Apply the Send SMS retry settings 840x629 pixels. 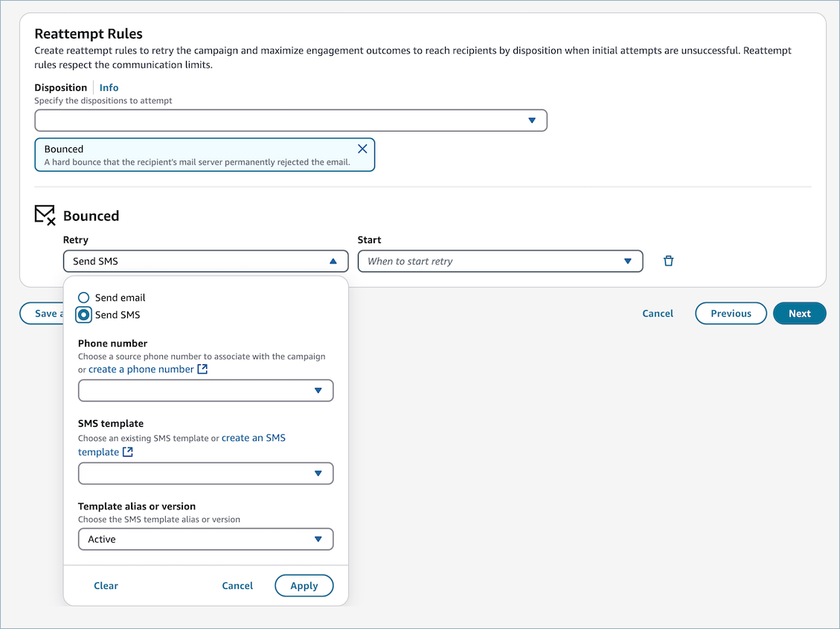304,585
